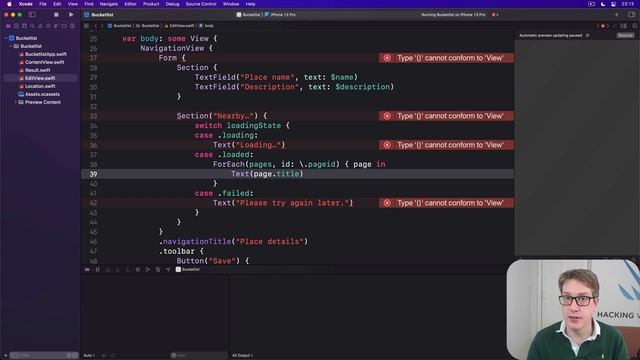Go forward in editor history
Screen dimensions: 640x360
click(102, 26)
